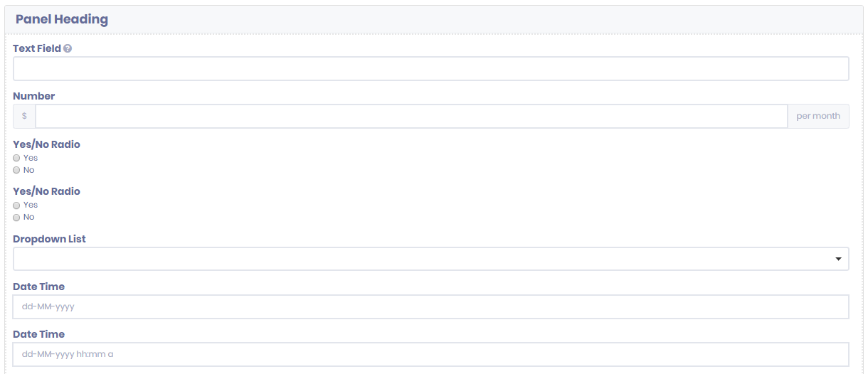The height and width of the screenshot is (374, 868).
Task: Click the Panel Heading title
Action: 62,19
